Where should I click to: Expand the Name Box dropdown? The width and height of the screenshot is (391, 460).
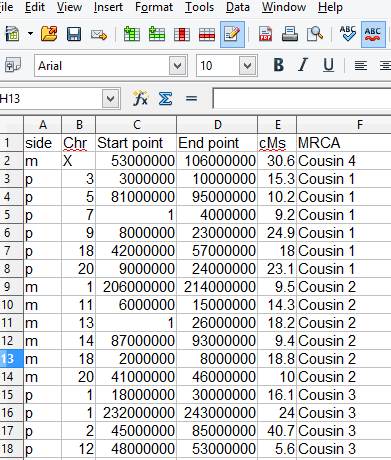[x=111, y=99]
